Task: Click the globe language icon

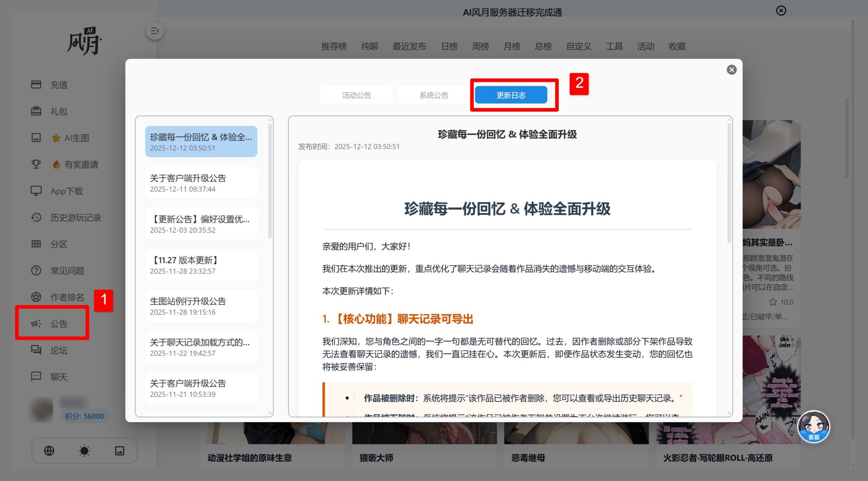Action: coord(49,451)
